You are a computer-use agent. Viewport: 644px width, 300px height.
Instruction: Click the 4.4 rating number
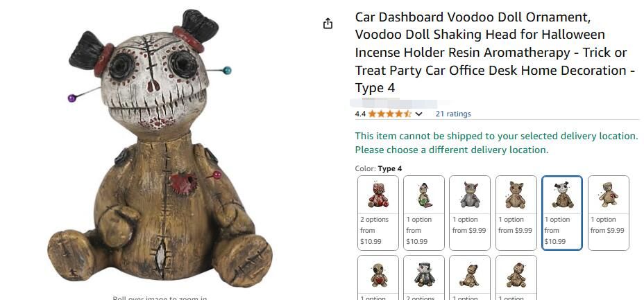(x=360, y=114)
